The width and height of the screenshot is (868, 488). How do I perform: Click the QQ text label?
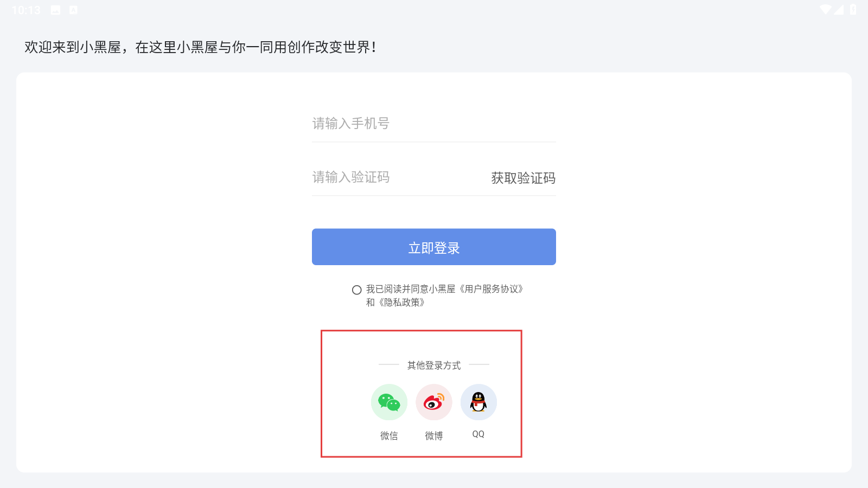478,434
